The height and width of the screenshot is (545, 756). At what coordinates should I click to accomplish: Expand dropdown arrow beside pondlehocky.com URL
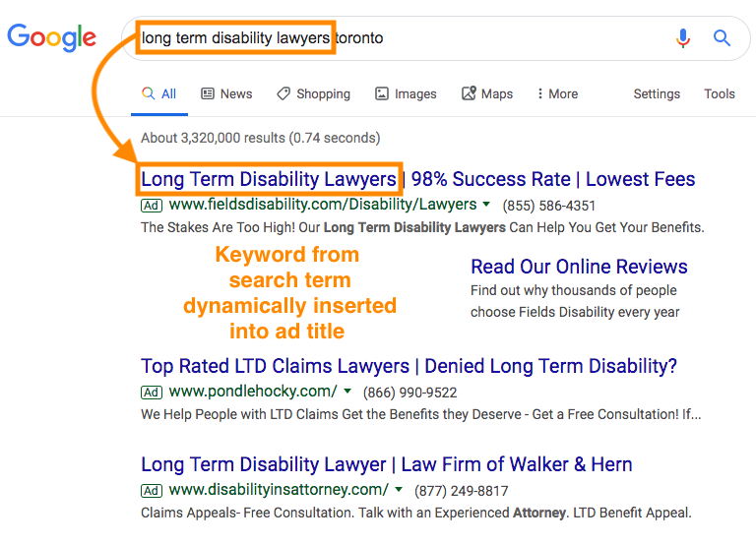click(x=347, y=392)
